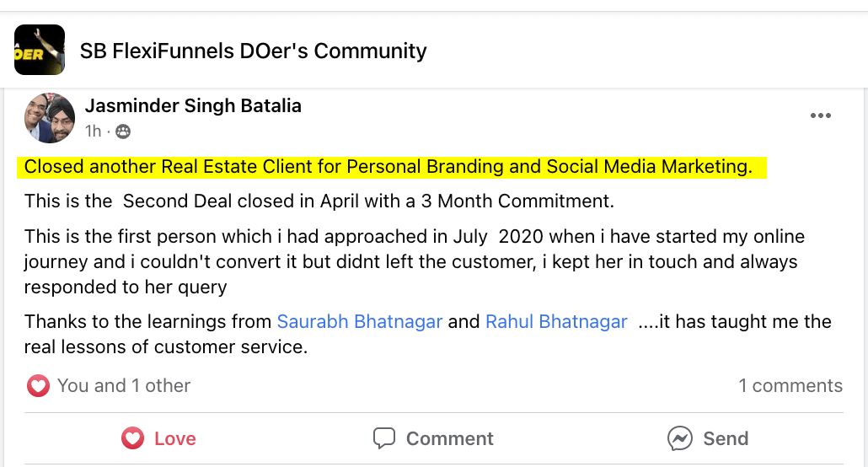Click the Messenger Send icon
Viewport: 868px width, 467px height.
(x=679, y=438)
